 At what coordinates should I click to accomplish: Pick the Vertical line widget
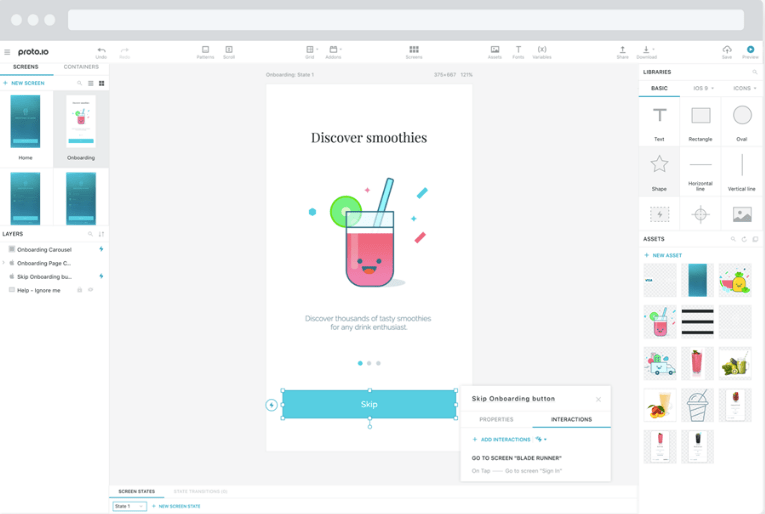(x=742, y=172)
